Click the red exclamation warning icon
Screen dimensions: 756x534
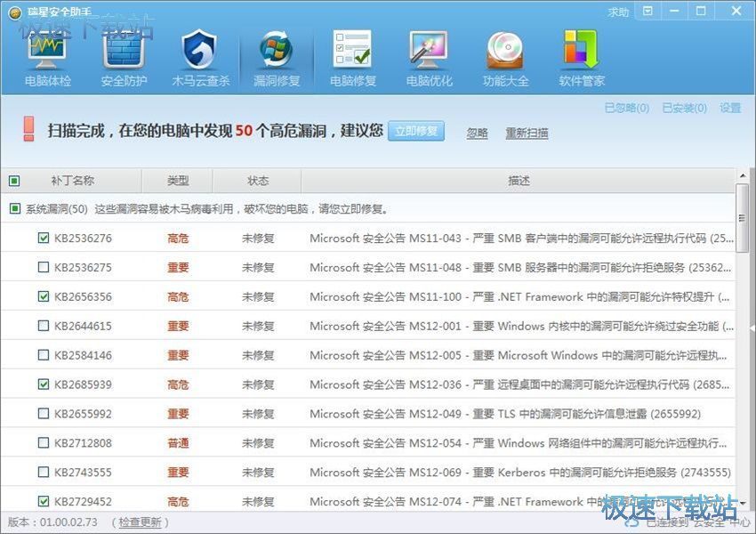[28, 128]
